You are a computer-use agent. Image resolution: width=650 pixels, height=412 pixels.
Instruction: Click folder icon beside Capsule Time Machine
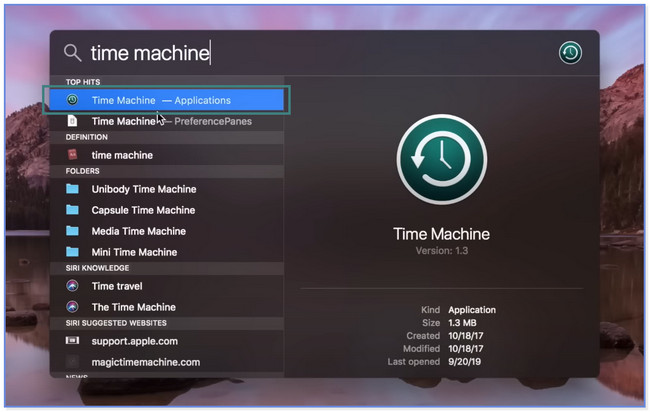tap(72, 210)
